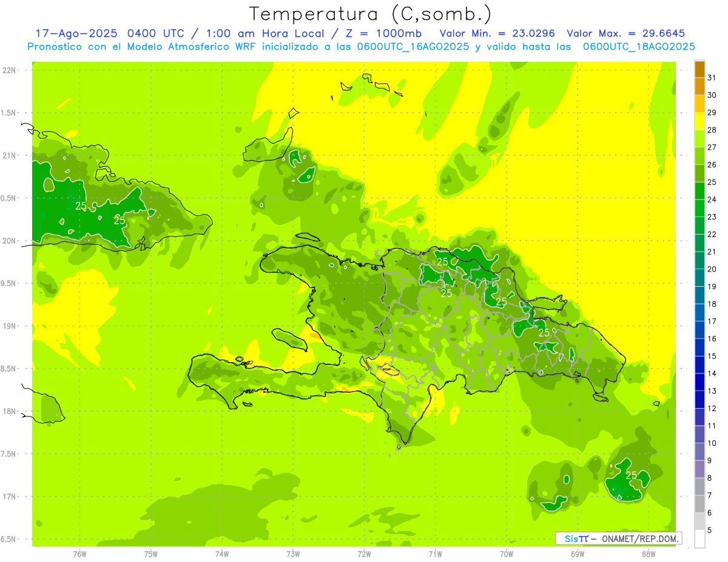This screenshot has width=728, height=562.
Task: Click the '23' color scale label
Action: pos(712,217)
